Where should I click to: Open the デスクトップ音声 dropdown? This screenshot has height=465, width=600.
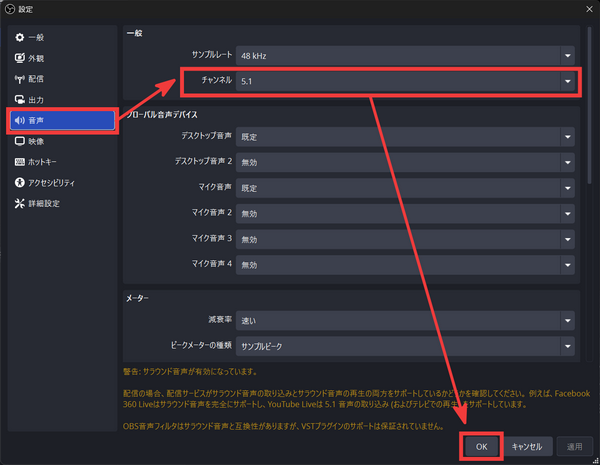click(405, 137)
